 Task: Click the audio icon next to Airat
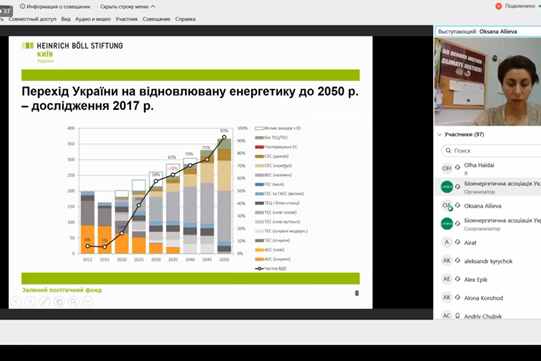click(x=458, y=242)
